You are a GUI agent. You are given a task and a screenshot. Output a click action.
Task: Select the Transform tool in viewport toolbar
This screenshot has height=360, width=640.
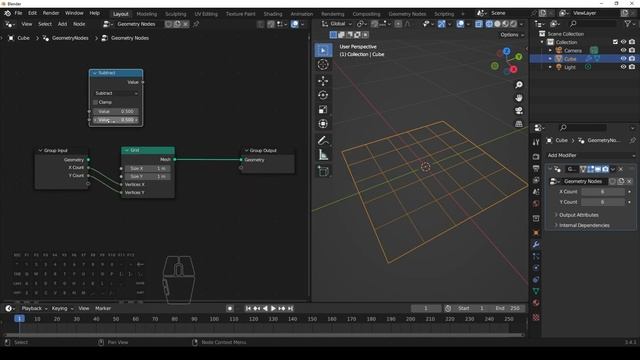(x=323, y=124)
